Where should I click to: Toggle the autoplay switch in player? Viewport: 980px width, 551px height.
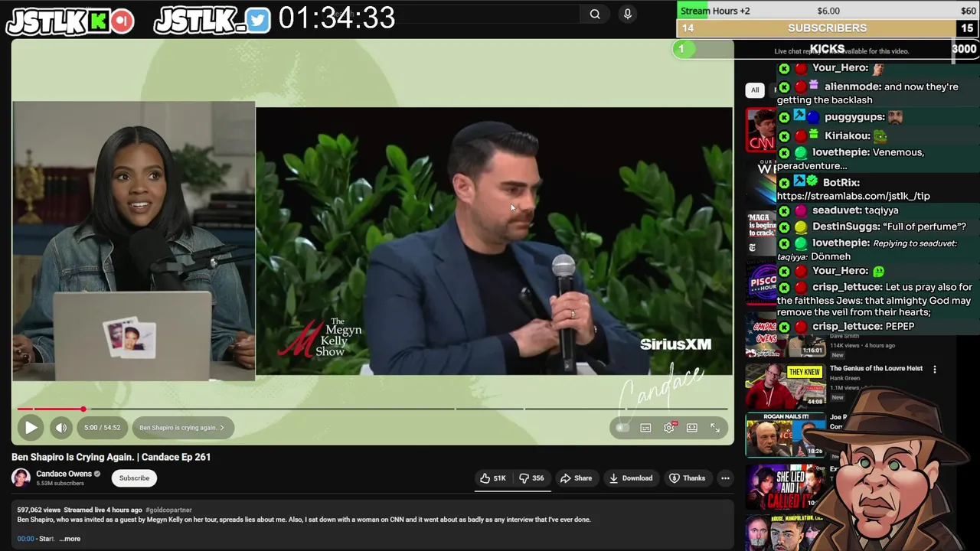622,428
